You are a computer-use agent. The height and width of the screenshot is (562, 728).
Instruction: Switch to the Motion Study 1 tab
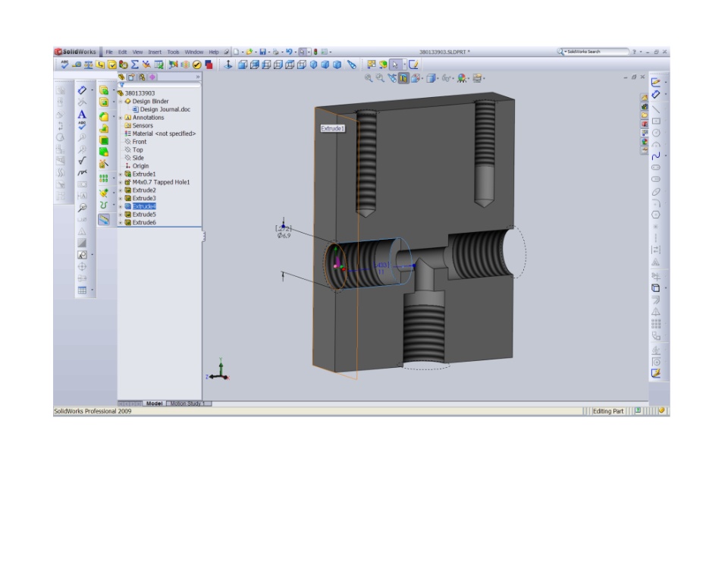click(x=188, y=403)
